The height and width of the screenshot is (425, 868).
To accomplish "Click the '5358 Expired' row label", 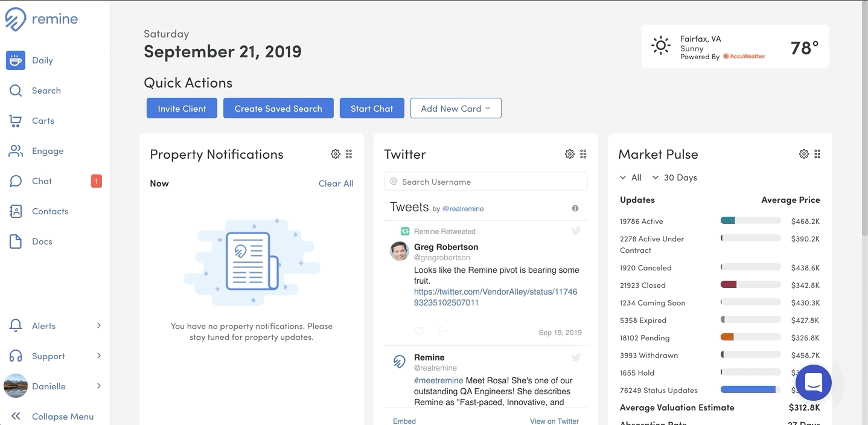I will tap(643, 321).
